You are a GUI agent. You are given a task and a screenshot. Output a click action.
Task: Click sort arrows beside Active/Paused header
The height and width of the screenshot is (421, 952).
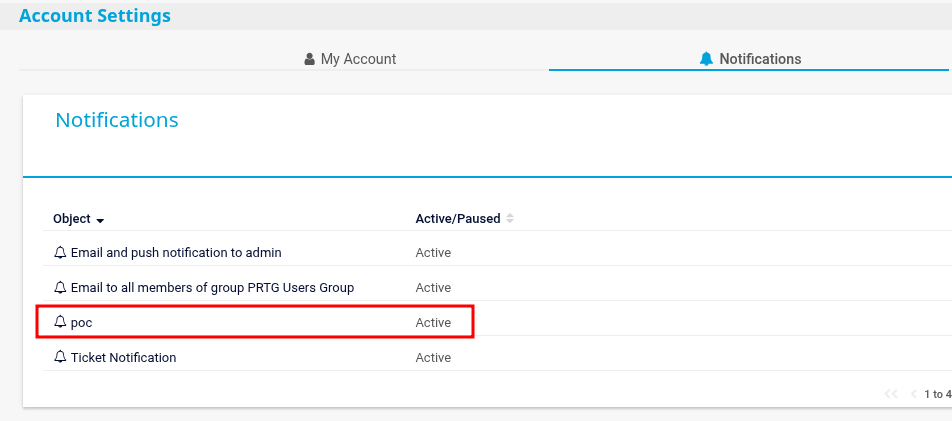coord(510,218)
